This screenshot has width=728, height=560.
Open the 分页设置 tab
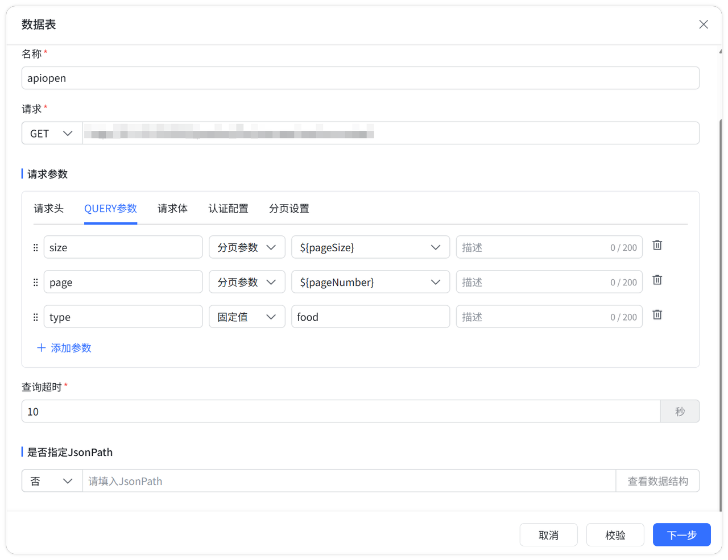(x=289, y=209)
